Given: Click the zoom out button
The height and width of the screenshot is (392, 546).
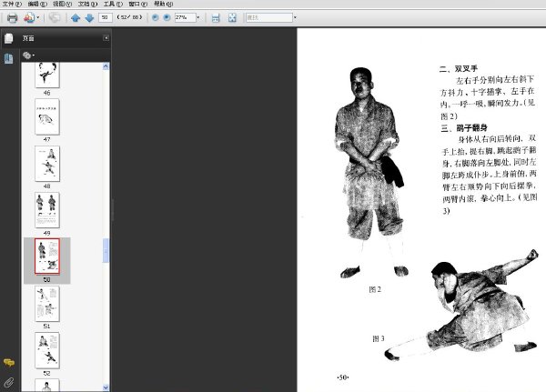Looking at the screenshot, I should pos(156,17).
